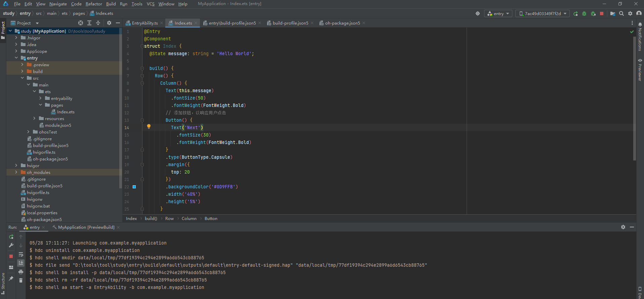The image size is (644, 299).
Task: Click the Column breadcrumb
Action: (189, 219)
